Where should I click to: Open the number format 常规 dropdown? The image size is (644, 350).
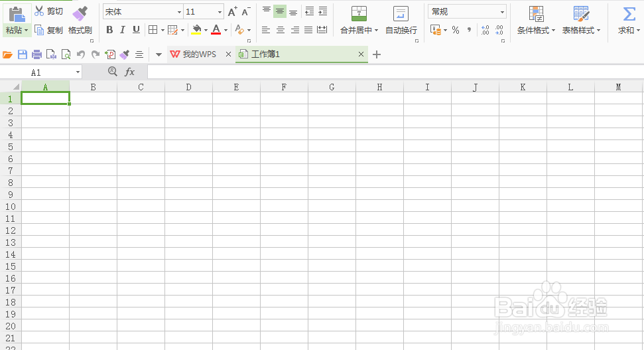coord(502,12)
